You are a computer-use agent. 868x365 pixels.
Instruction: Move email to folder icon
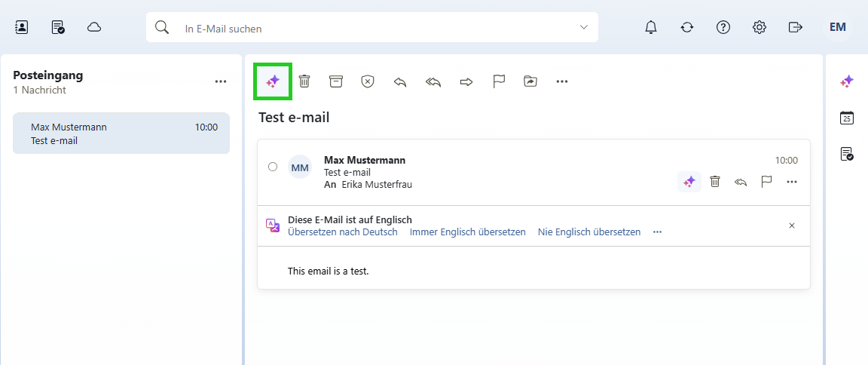(530, 81)
